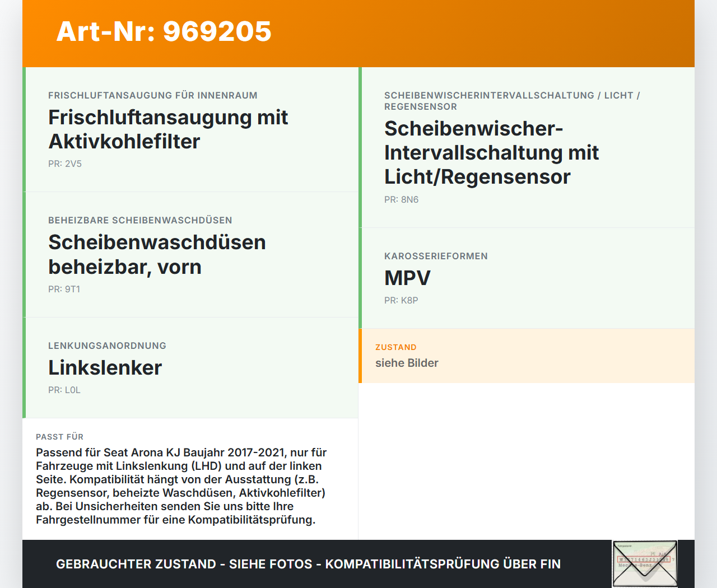The width and height of the screenshot is (717, 588).
Task: Click the PR: K8P code
Action: pyautogui.click(x=401, y=300)
